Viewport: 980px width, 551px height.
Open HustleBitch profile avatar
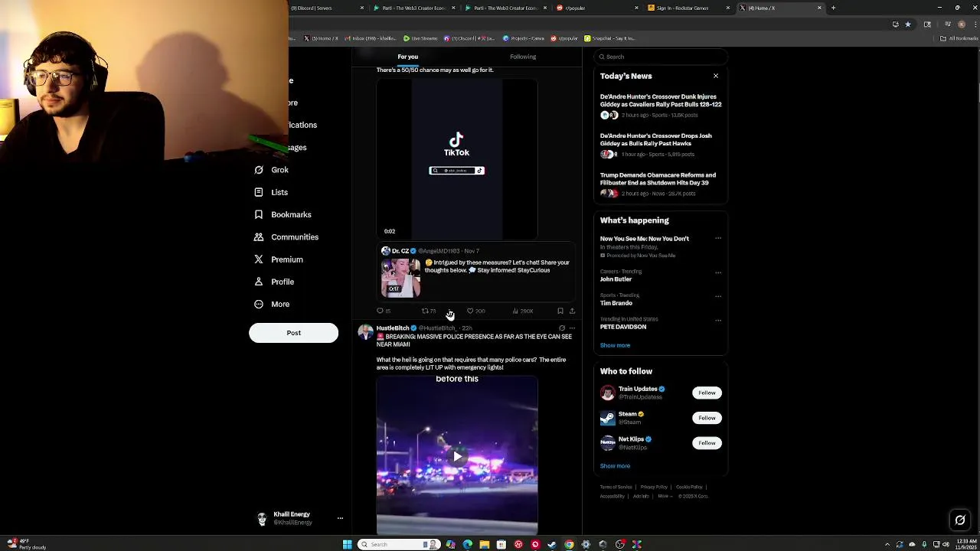[365, 332]
